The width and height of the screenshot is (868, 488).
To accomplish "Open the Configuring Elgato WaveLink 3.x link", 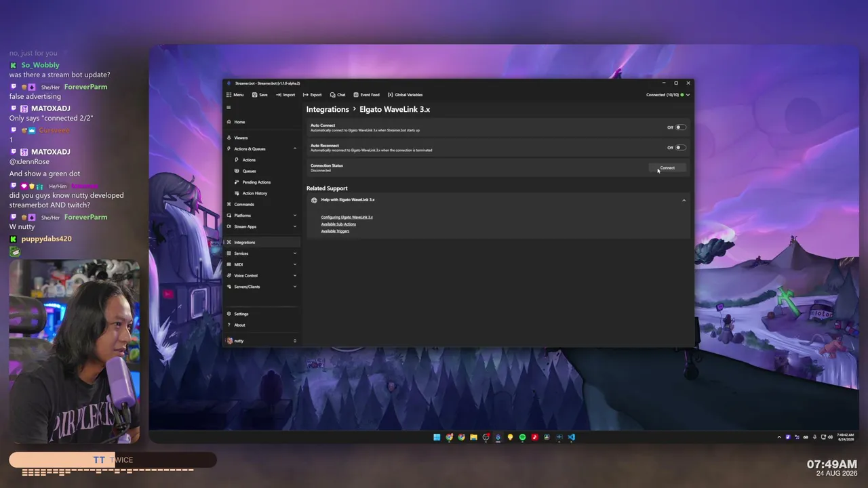I will tap(347, 218).
